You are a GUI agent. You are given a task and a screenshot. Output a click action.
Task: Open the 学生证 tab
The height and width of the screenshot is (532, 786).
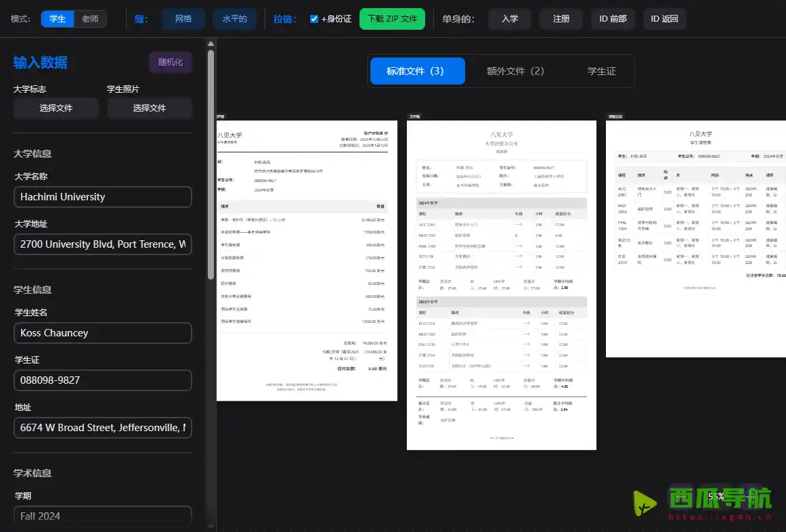[602, 70]
